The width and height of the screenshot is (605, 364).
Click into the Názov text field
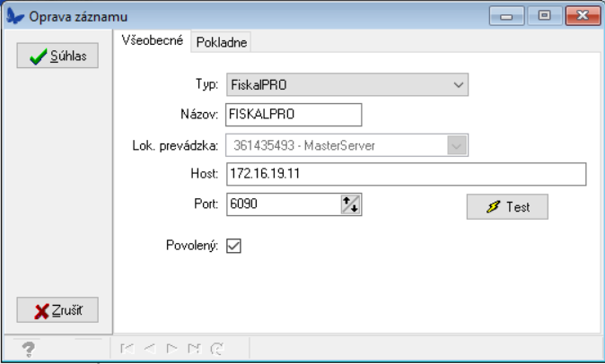pos(294,115)
